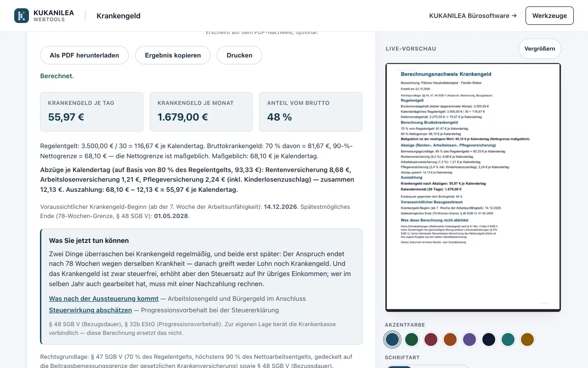588x368 pixels.
Task: Click the Kukanilea Webtools logo icon
Action: (x=22, y=16)
